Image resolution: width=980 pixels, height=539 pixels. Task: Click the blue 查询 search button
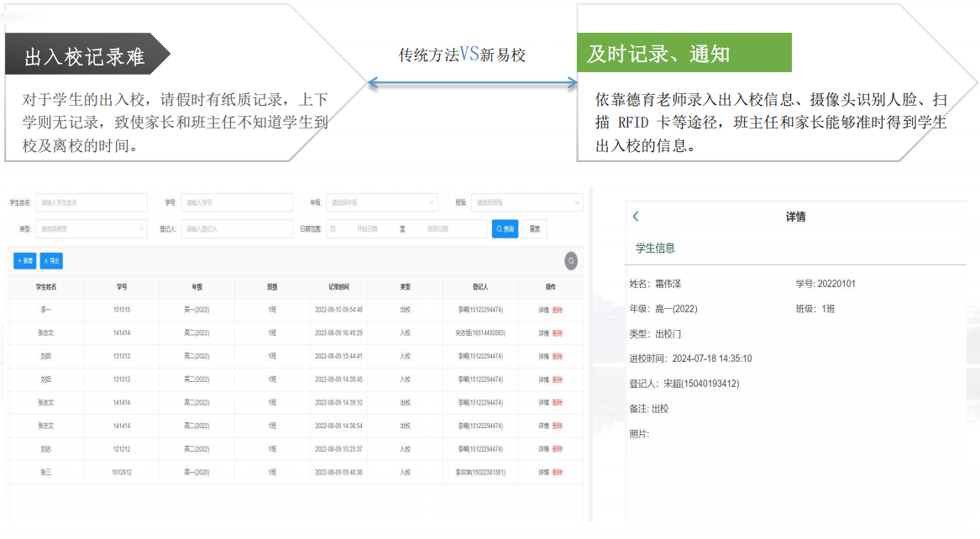(x=505, y=228)
